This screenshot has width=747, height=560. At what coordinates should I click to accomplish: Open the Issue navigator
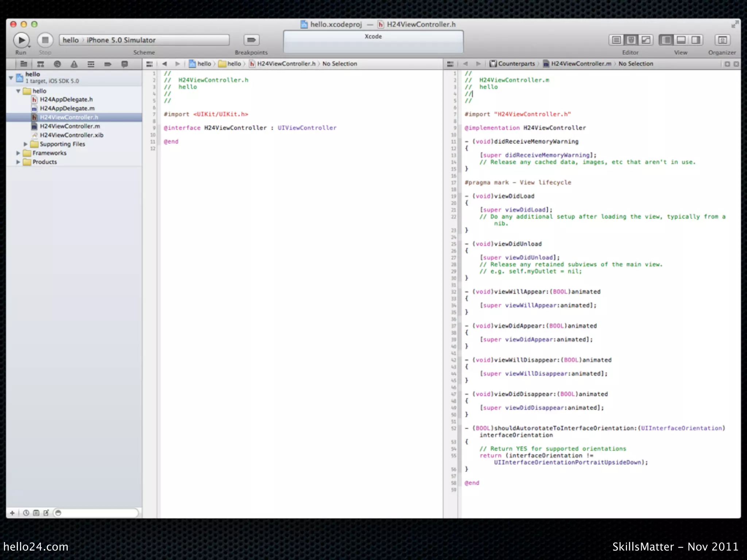pos(74,64)
